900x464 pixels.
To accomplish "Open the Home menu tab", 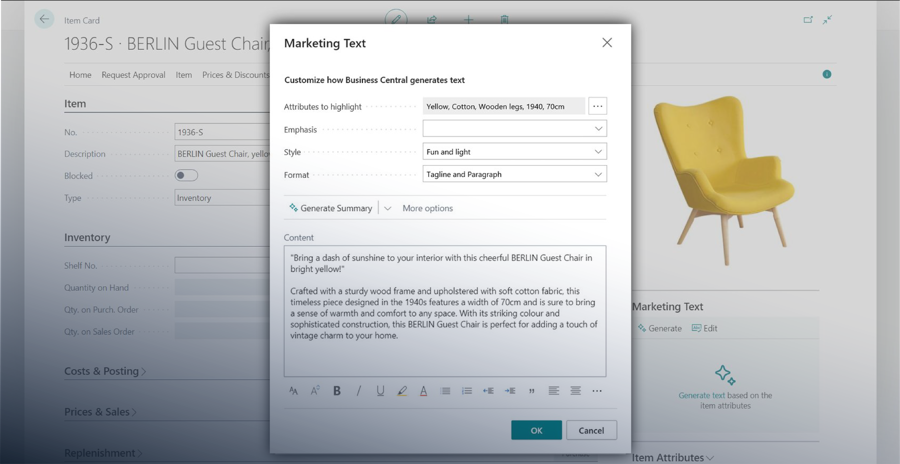I will click(80, 75).
